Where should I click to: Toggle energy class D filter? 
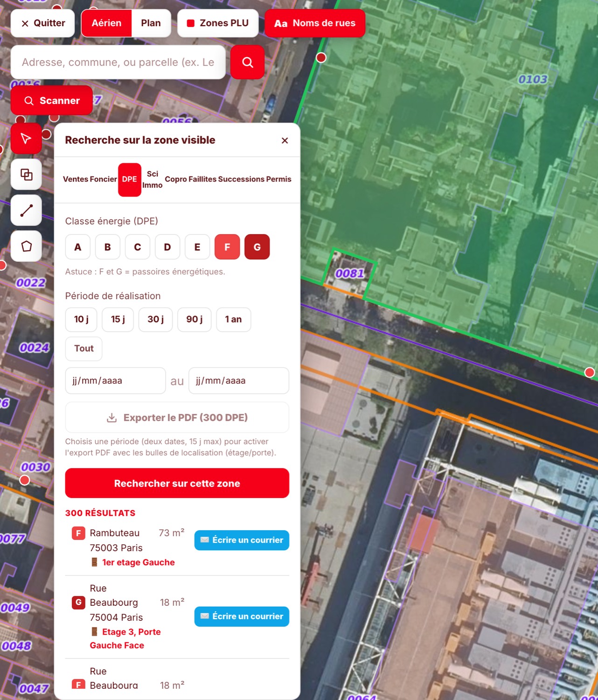point(167,247)
